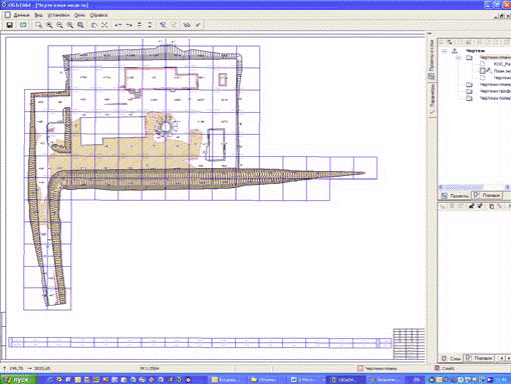Select the План зе drawing in tree
Viewport: 511px width, 384px height.
[502, 71]
